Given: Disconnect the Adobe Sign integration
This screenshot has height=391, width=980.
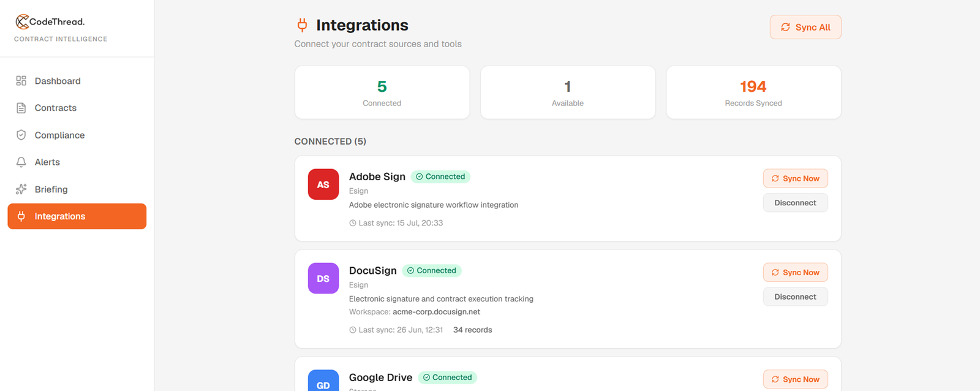Looking at the screenshot, I should 795,203.
